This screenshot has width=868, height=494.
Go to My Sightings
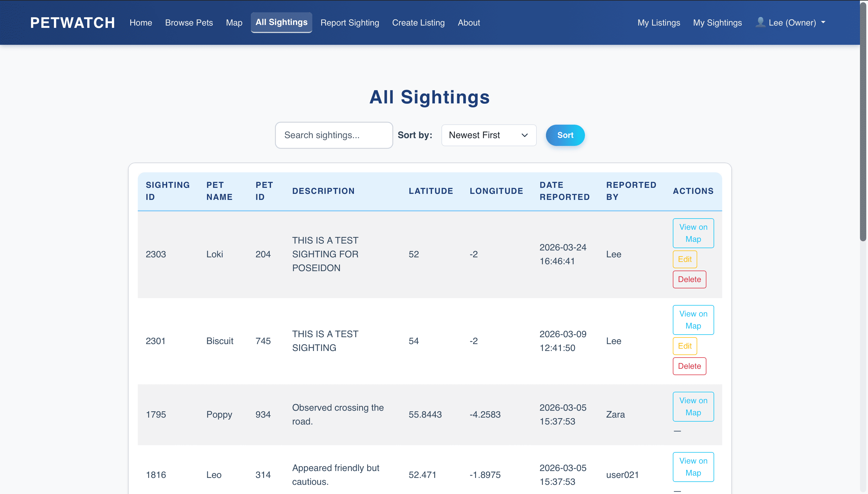[717, 23]
